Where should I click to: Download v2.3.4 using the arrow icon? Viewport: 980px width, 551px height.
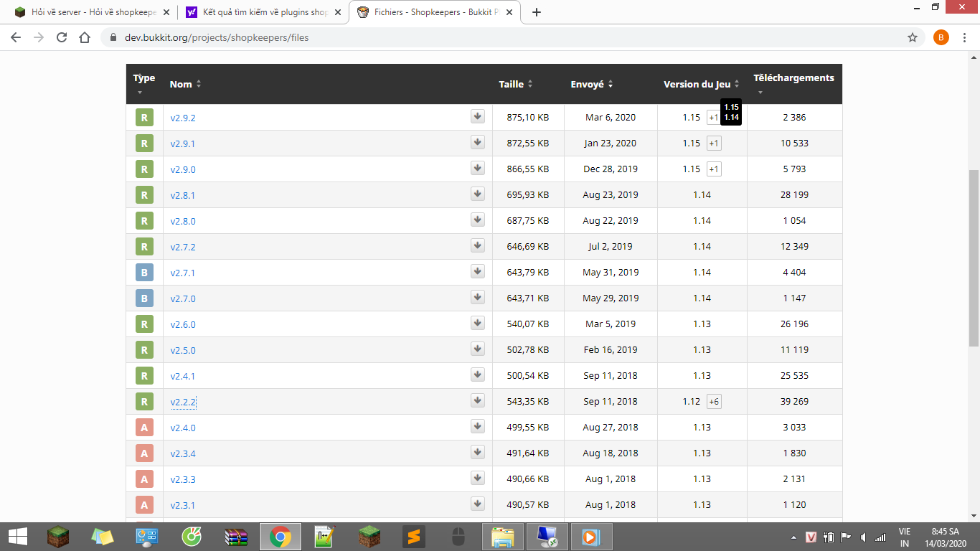pyautogui.click(x=478, y=453)
